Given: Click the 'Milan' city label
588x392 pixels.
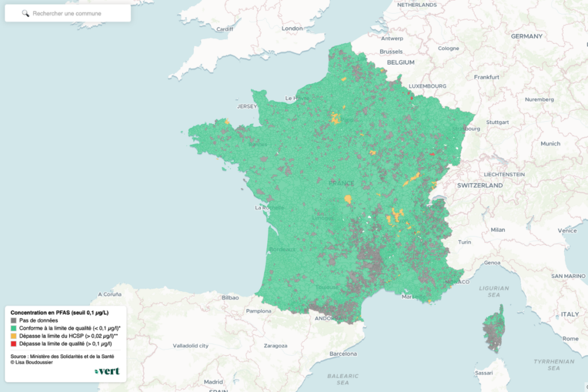Looking at the screenshot, I should (x=498, y=230).
